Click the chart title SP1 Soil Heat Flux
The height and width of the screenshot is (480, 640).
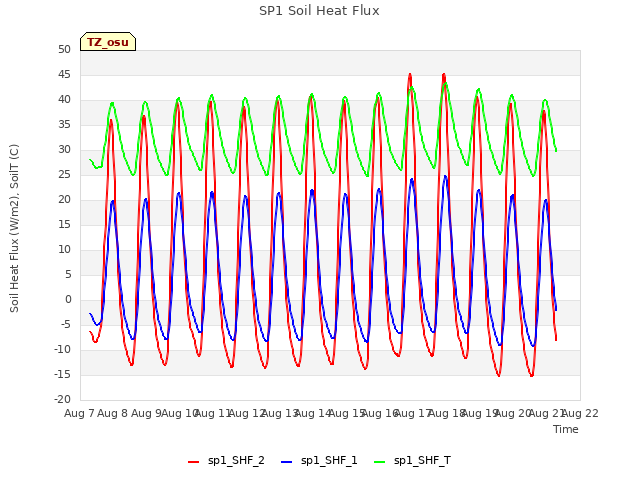[319, 11]
